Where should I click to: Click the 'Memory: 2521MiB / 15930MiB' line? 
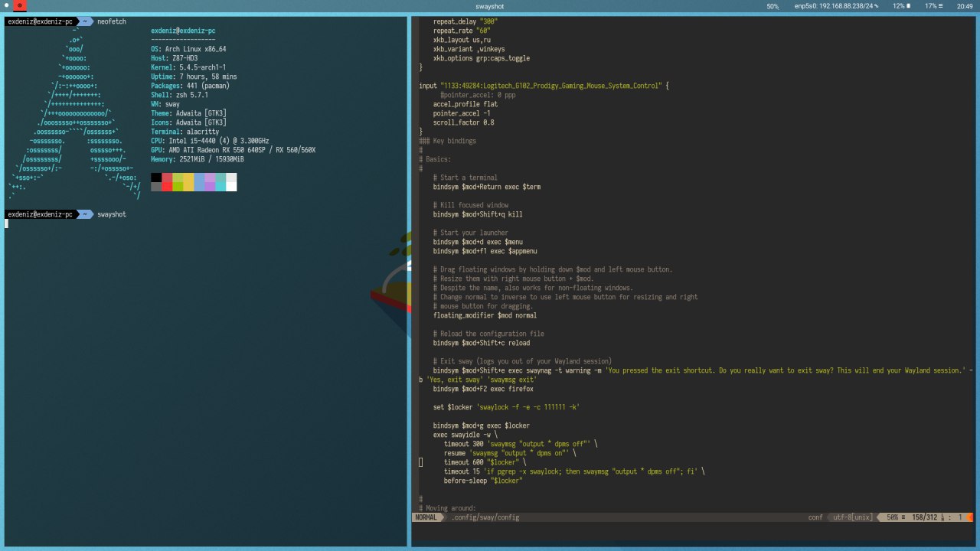point(198,159)
